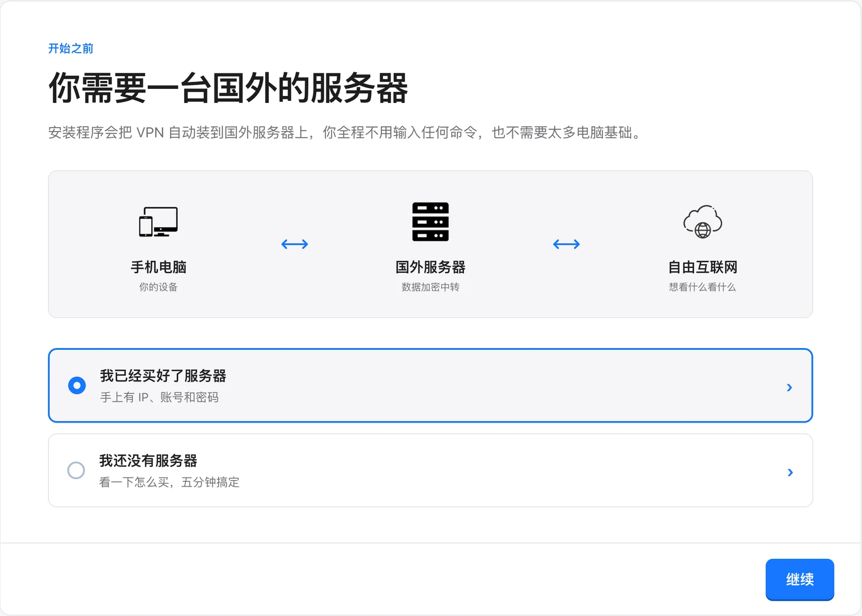Click the 我还没有服务器 option title
Image resolution: width=862 pixels, height=616 pixels.
[x=148, y=461]
